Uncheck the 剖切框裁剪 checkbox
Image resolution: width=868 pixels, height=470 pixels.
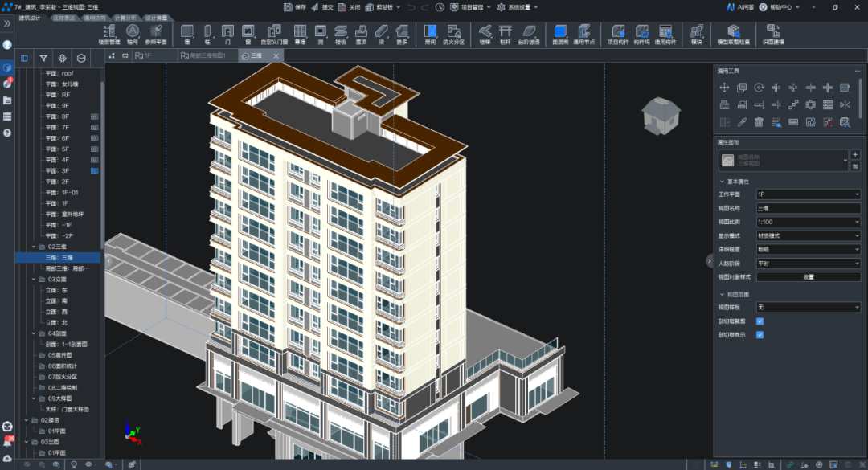[x=759, y=321]
